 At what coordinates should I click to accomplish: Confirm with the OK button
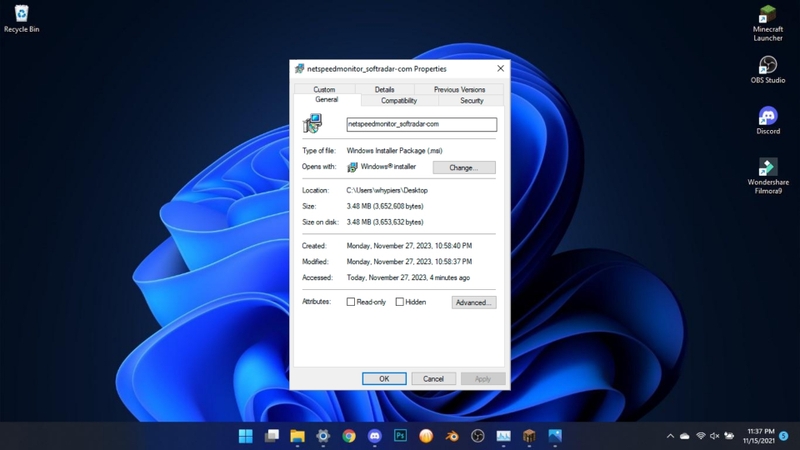tap(384, 379)
